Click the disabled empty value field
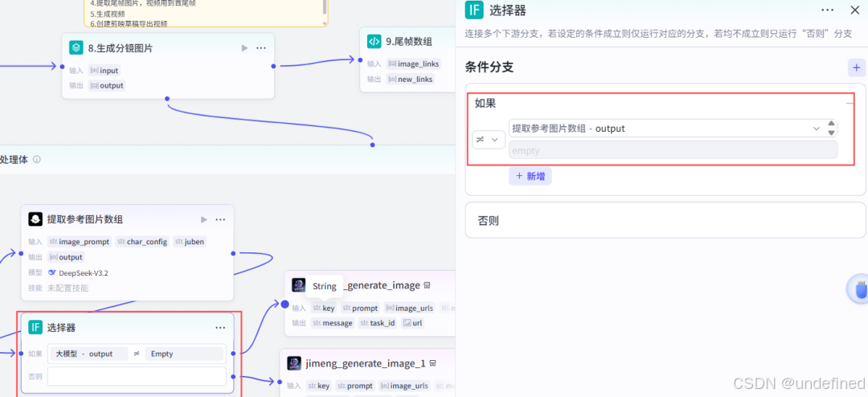This screenshot has height=397, width=868. click(674, 150)
